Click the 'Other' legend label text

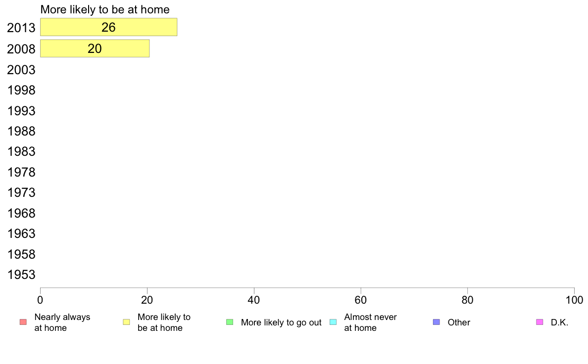coord(459,322)
